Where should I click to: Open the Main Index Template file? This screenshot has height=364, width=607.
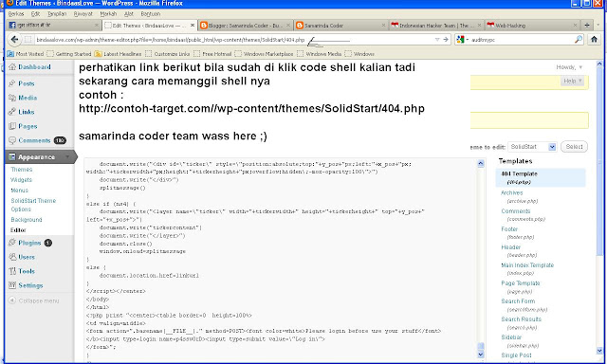click(x=527, y=265)
